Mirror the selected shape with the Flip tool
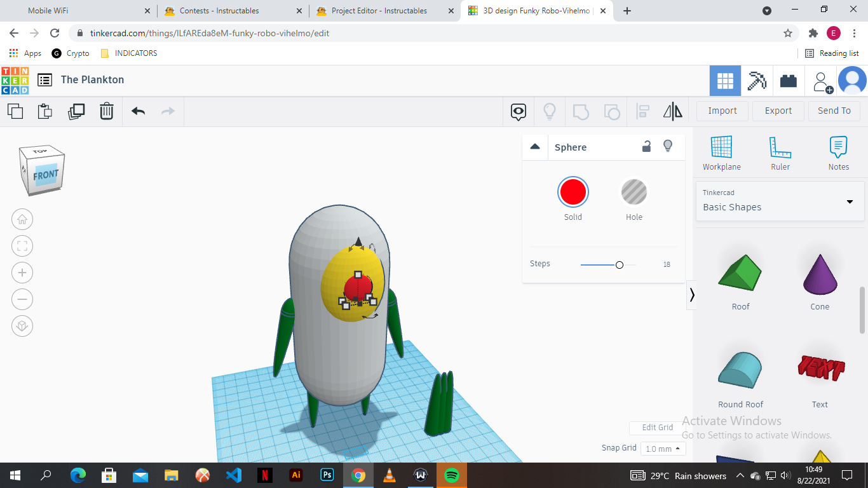Viewport: 868px width, 488px height. (x=672, y=111)
